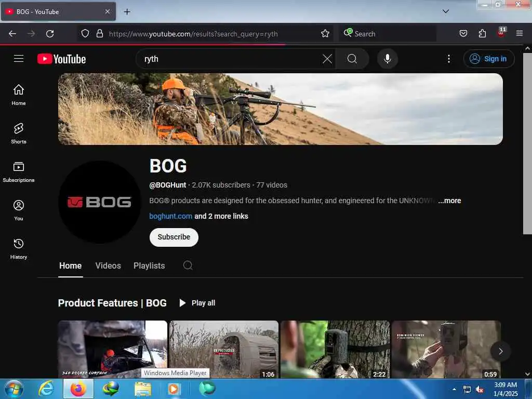Open History in the sidebar
532x399 pixels.
[19, 249]
